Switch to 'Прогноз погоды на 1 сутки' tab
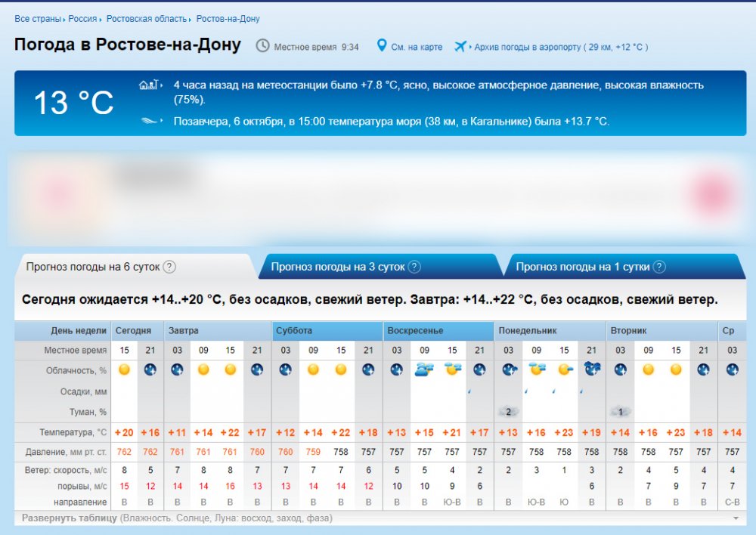The height and width of the screenshot is (535, 756). tap(583, 267)
